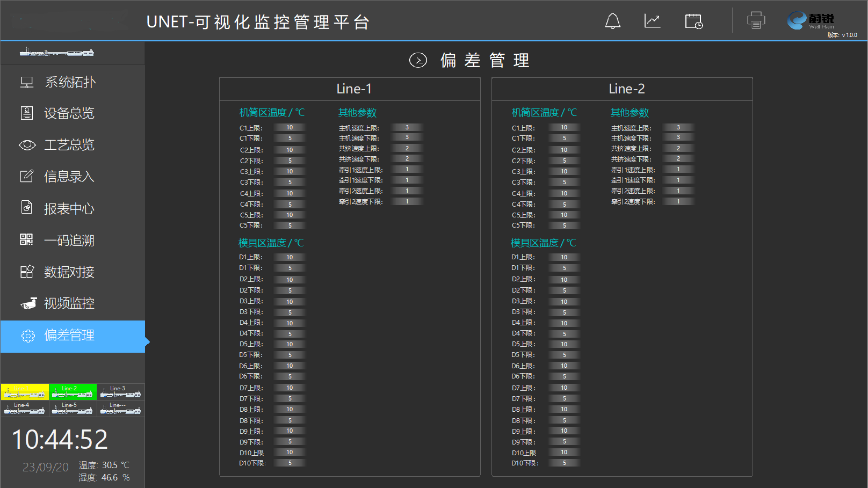Select the yellow Line-1 thumbnail

pyautogui.click(x=25, y=392)
